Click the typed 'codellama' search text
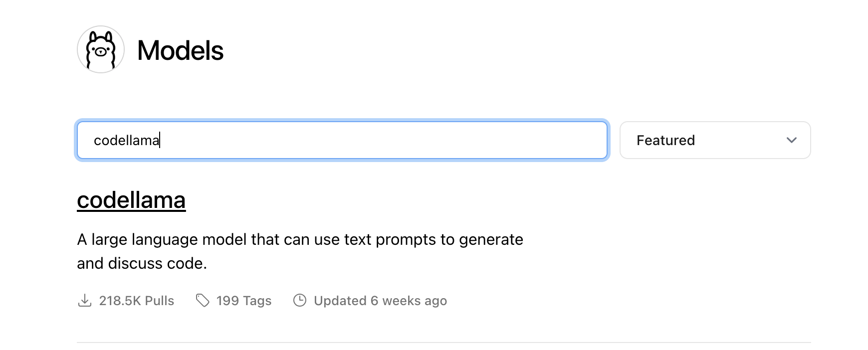 point(126,141)
